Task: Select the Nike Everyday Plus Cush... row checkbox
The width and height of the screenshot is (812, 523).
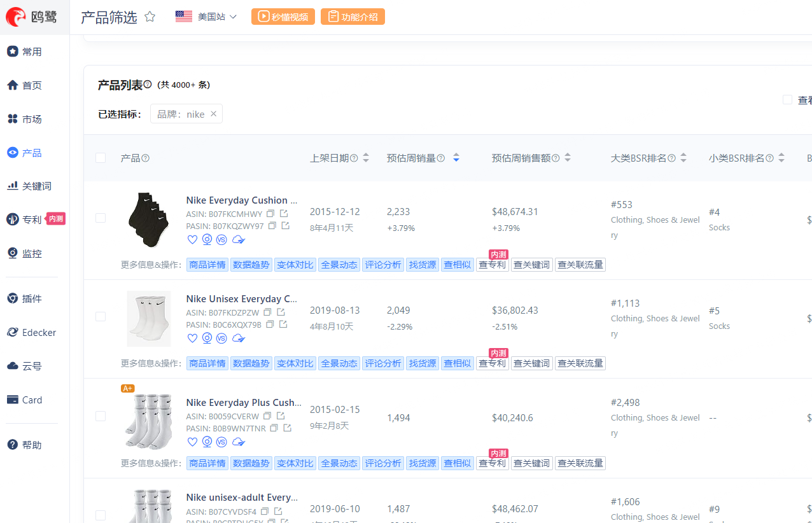Action: [x=101, y=416]
